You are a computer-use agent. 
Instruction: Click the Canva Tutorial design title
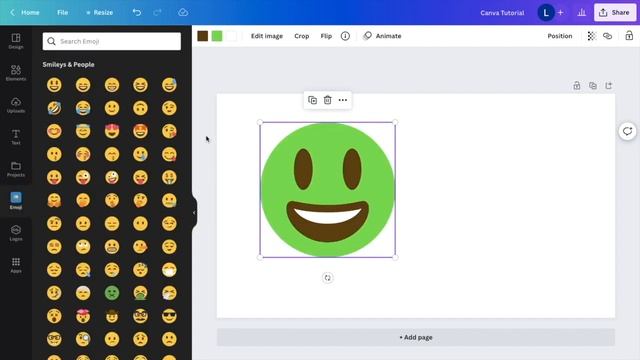[x=502, y=13]
